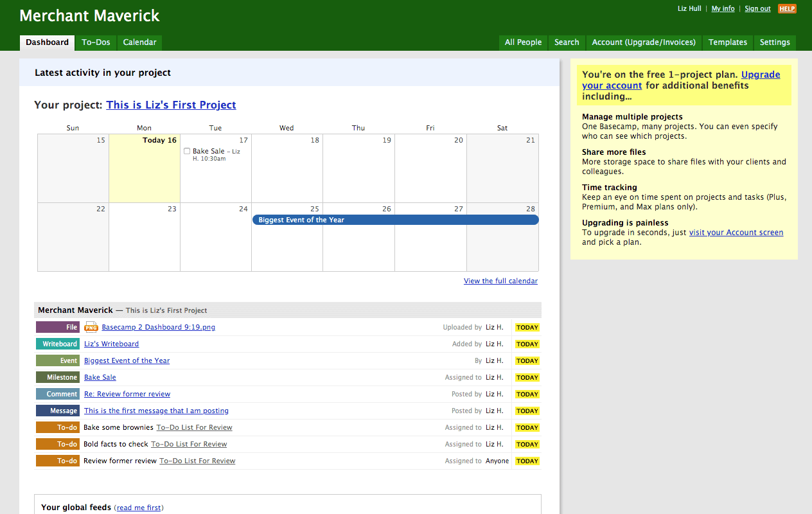Screen dimensions: 812x514
Task: Open Liz's Writeboard link
Action: click(x=111, y=344)
